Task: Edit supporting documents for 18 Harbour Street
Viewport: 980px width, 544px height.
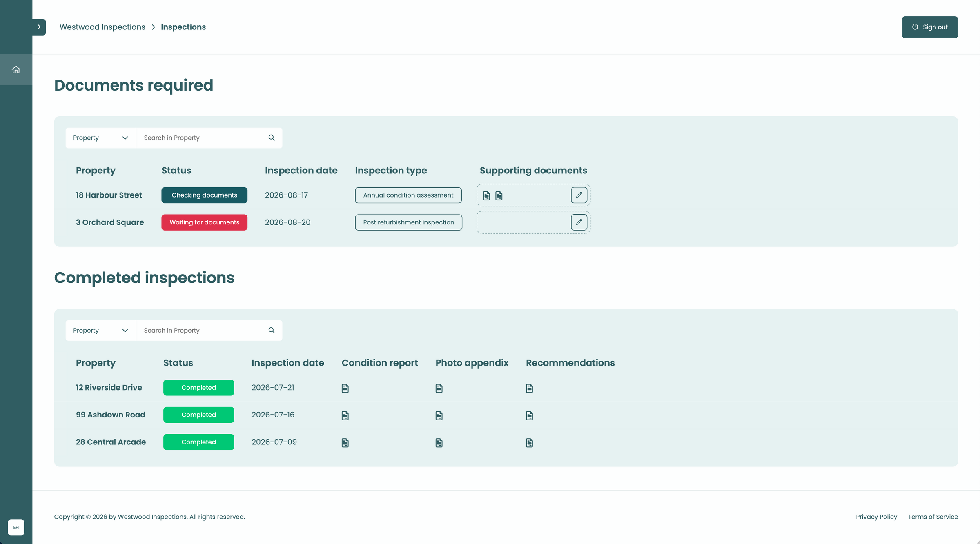Action: [x=579, y=195]
